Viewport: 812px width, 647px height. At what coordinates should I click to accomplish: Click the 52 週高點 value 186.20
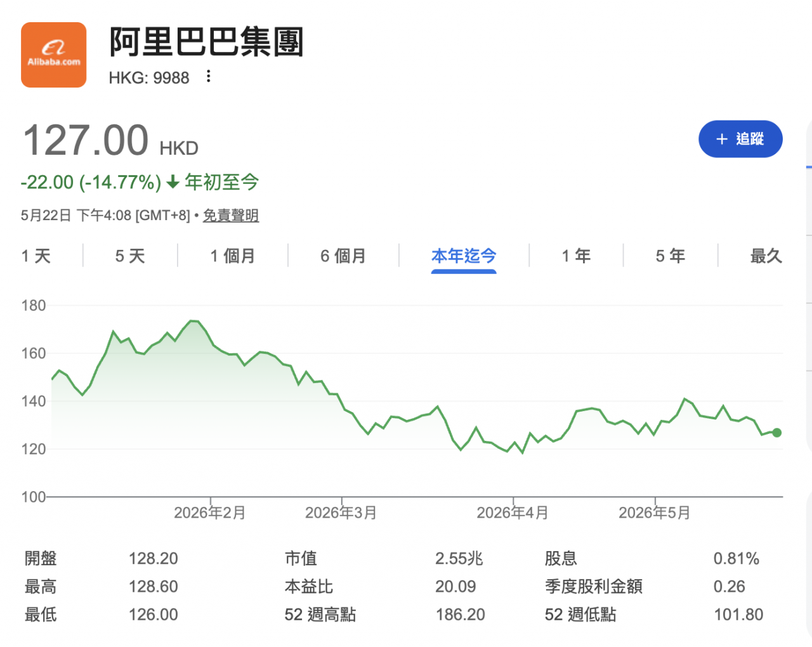point(461,615)
